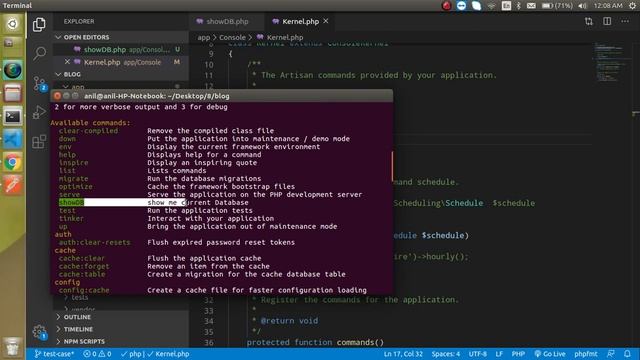This screenshot has height=360, width=640.
Task: Open Trash in Ubuntu launcher
Action: tap(12, 347)
